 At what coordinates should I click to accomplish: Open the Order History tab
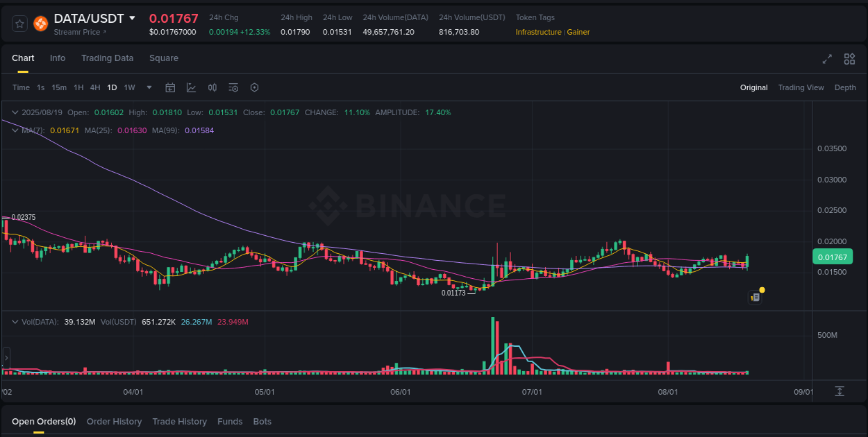coord(114,421)
